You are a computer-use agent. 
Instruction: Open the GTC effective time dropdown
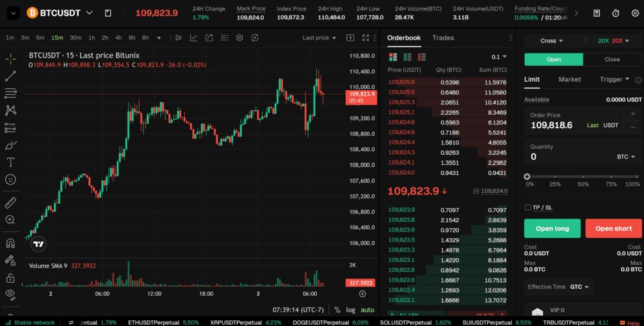(580, 287)
